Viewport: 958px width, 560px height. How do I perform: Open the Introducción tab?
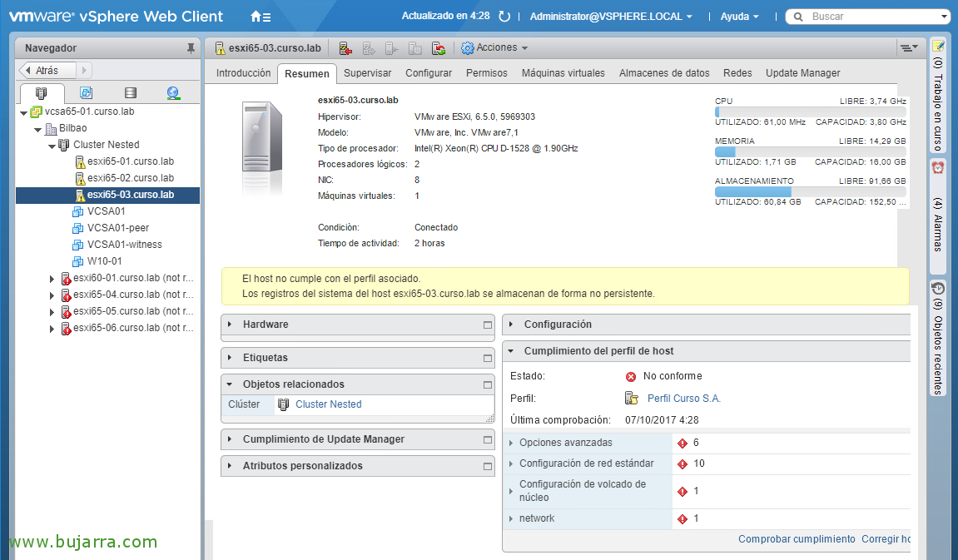pyautogui.click(x=243, y=72)
